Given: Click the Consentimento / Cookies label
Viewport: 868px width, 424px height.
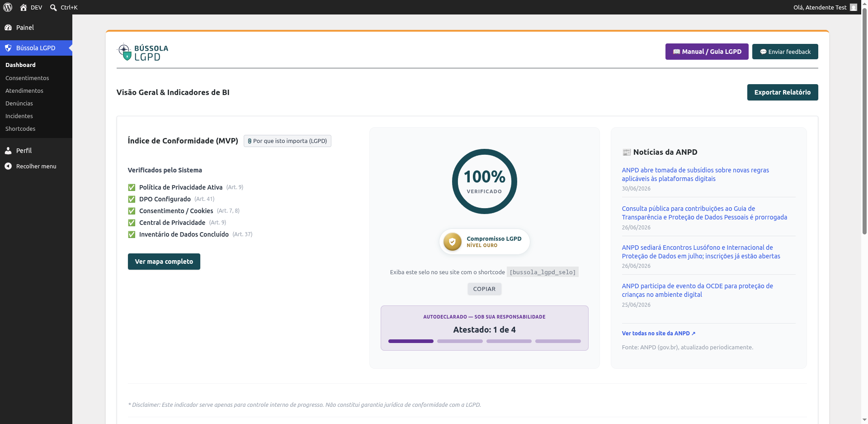Looking at the screenshot, I should [176, 211].
